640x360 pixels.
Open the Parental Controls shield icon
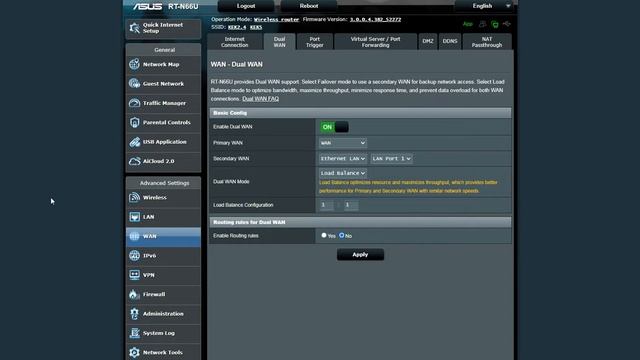pyautogui.click(x=134, y=122)
